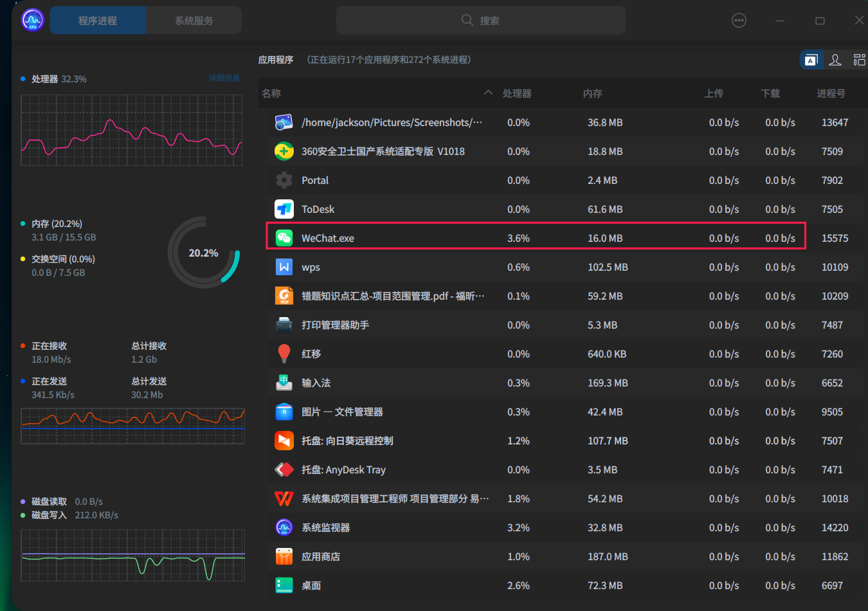
Task: Click the ToDesk app icon
Action: [284, 208]
